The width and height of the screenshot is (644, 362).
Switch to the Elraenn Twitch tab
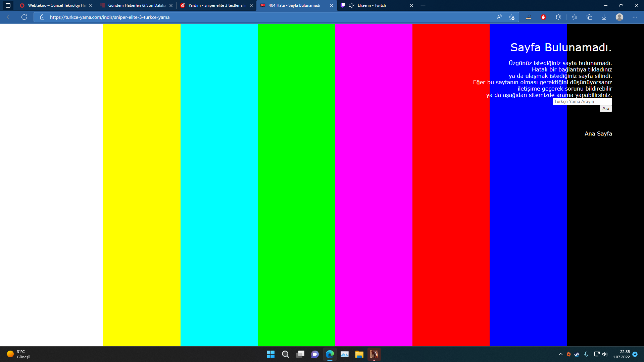(377, 5)
